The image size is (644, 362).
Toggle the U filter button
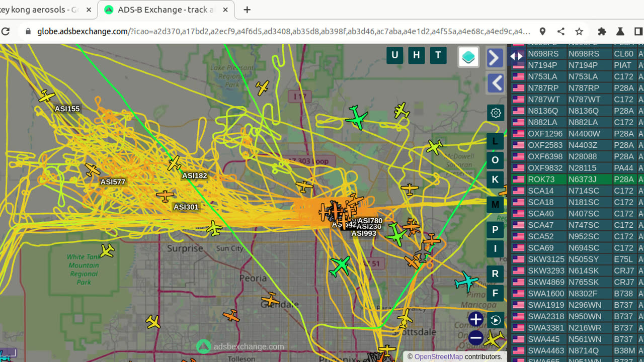[394, 55]
